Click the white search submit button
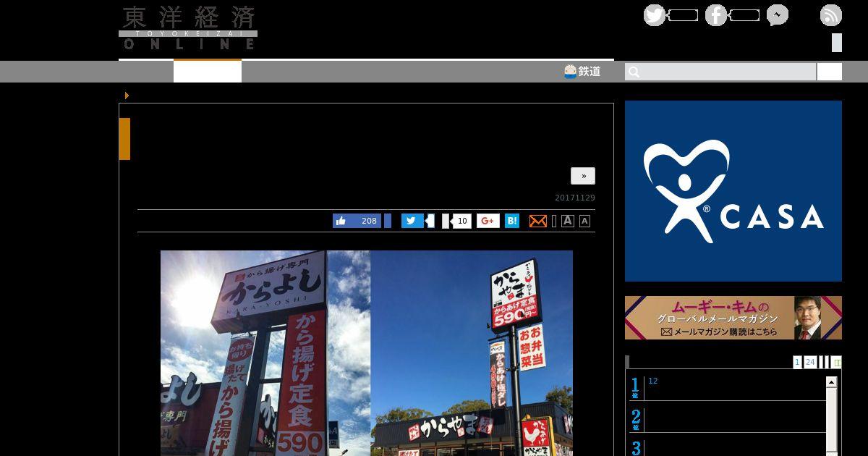The height and width of the screenshot is (456, 868). coord(830,72)
